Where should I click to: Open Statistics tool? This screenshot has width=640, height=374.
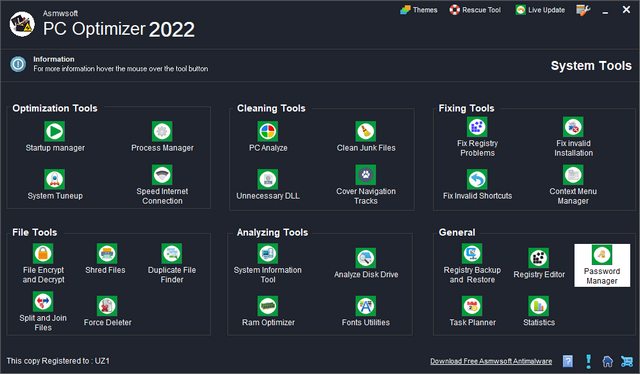pos(539,312)
